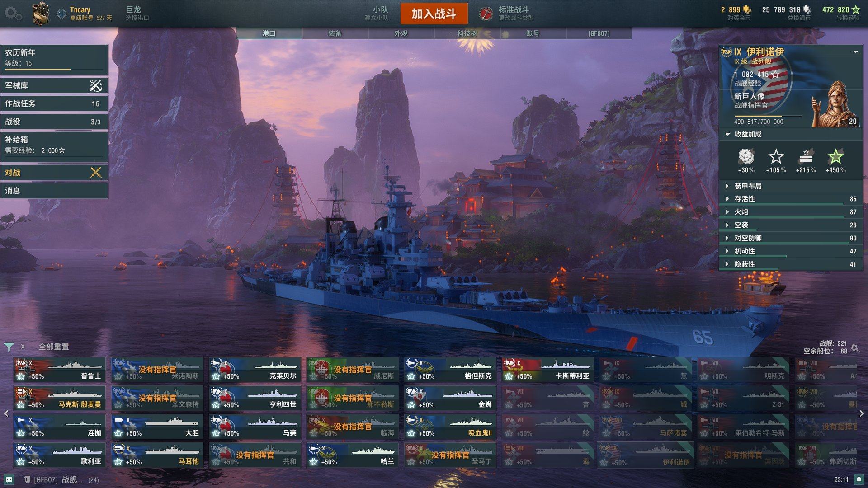Click the notification bell icon

[859, 479]
